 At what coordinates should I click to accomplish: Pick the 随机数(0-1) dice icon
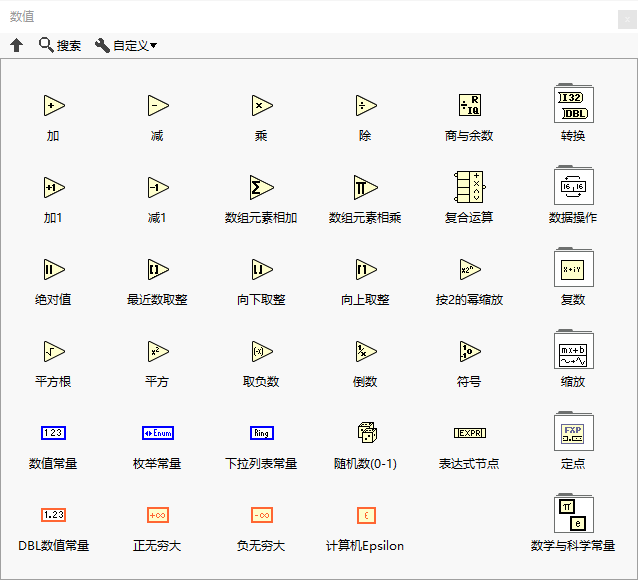(x=367, y=432)
